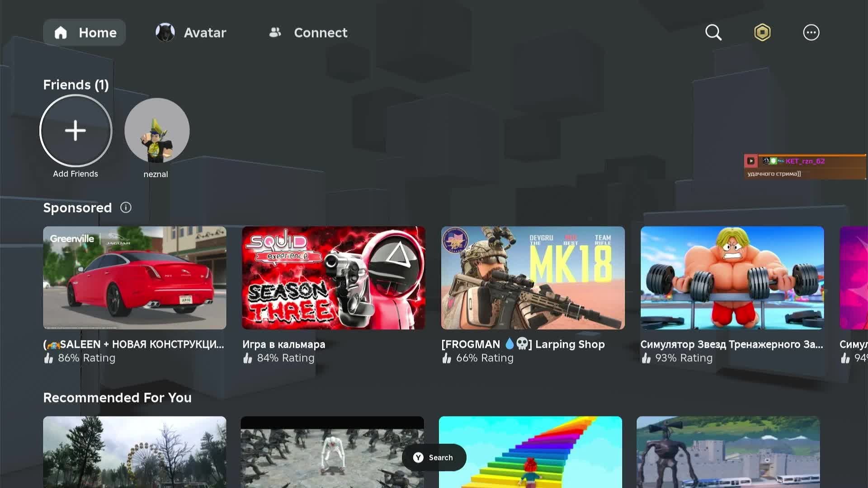Click the Y Search button icon
This screenshot has width=868, height=488.
(418, 457)
